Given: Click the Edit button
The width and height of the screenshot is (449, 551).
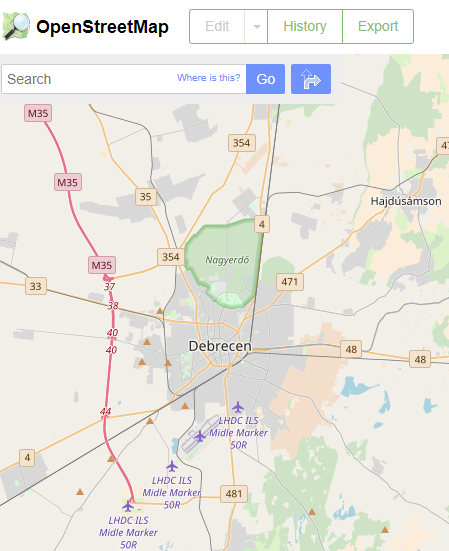Looking at the screenshot, I should coord(217,27).
